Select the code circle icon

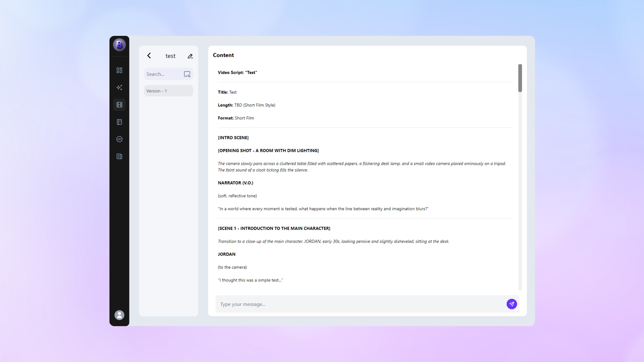pyautogui.click(x=119, y=139)
